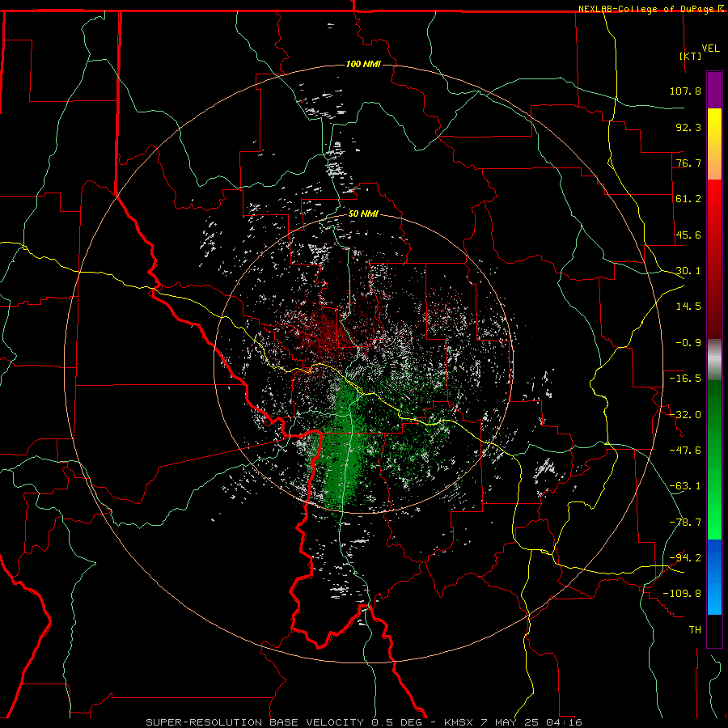Click the 50 NMI range ring label
Screen dimensions: 728x728
tap(363, 214)
